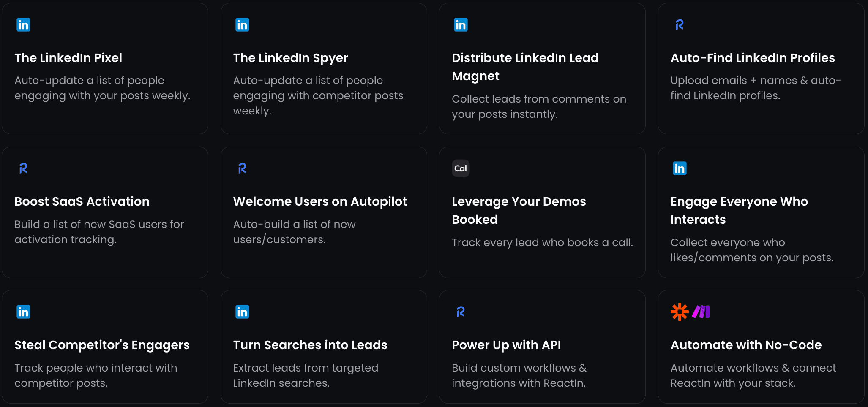Image resolution: width=868 pixels, height=407 pixels.
Task: Click text 'Track people who interact with'
Action: [x=96, y=368]
